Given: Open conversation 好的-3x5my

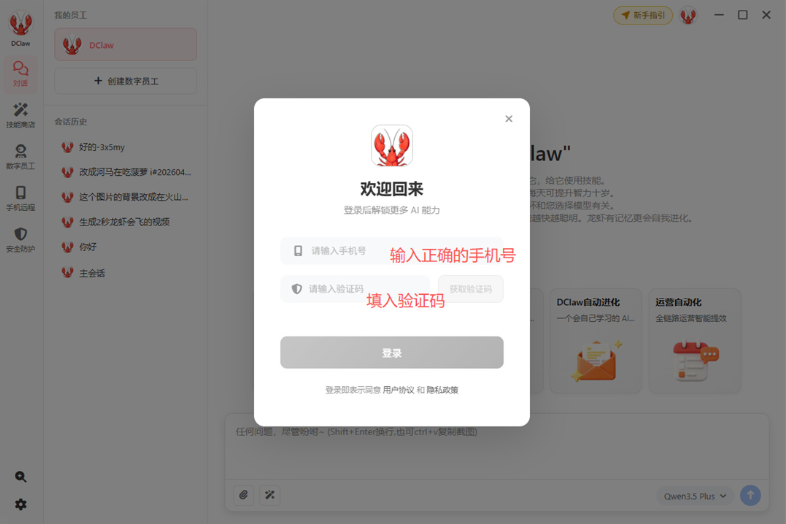Looking at the screenshot, I should 126,147.
